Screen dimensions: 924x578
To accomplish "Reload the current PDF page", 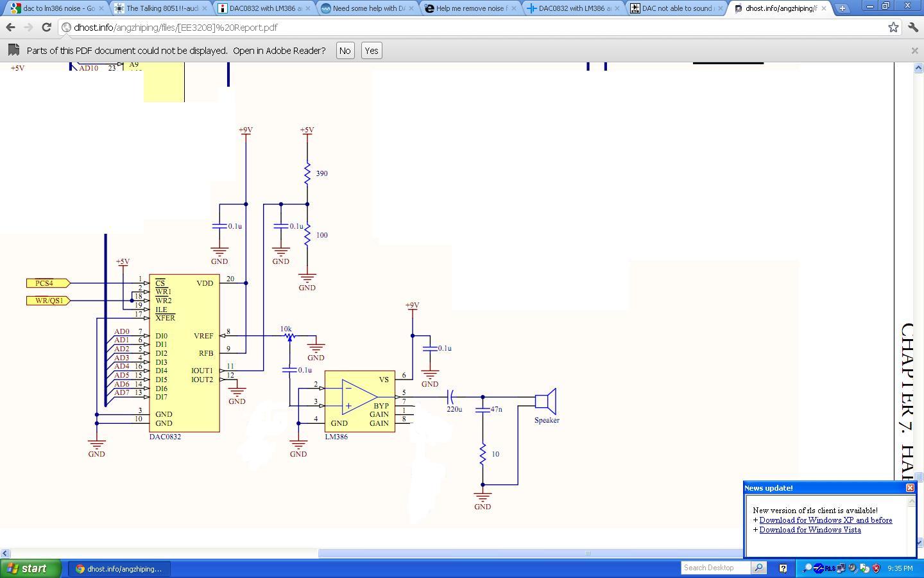I will tap(46, 28).
